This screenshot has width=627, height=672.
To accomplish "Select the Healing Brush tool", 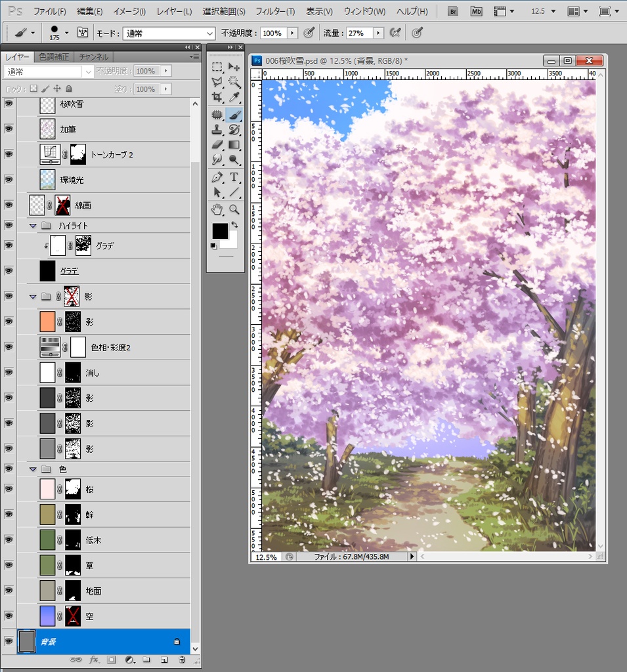I will 217,114.
